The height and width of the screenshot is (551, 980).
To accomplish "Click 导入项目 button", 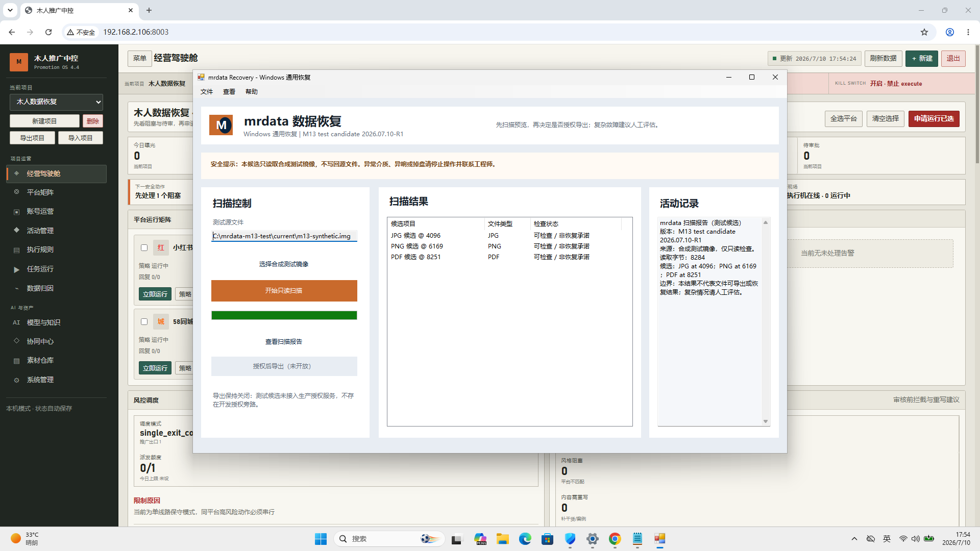I will click(x=81, y=138).
